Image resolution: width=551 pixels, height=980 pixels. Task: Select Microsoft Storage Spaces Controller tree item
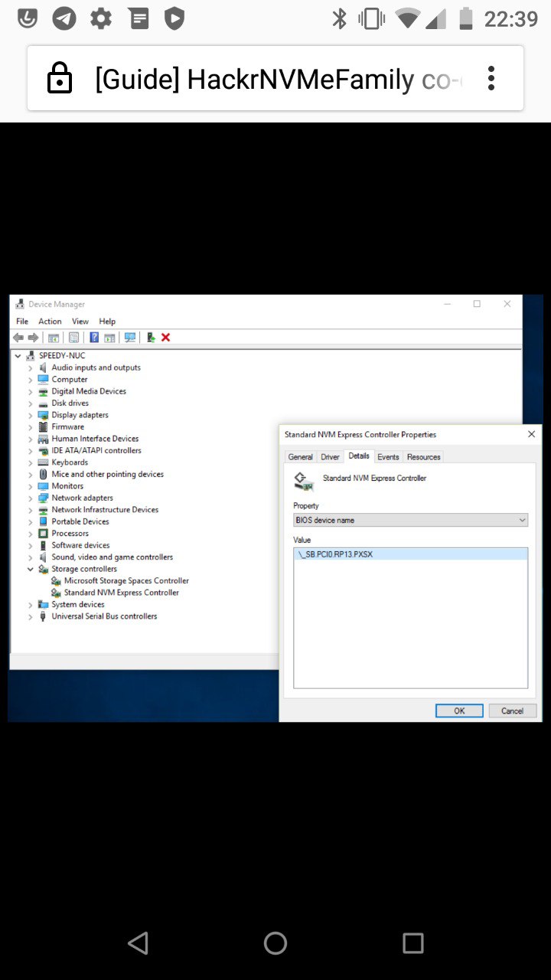click(x=126, y=580)
